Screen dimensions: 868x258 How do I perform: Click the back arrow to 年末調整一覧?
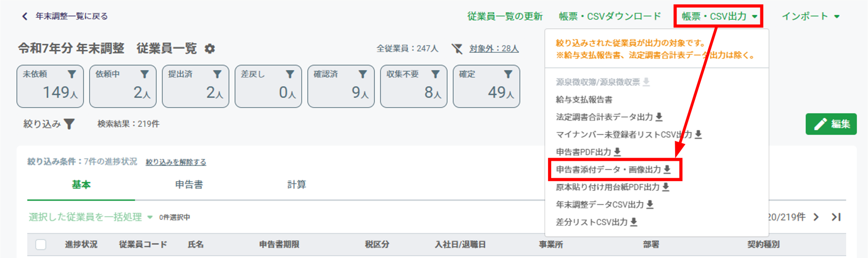[25, 16]
